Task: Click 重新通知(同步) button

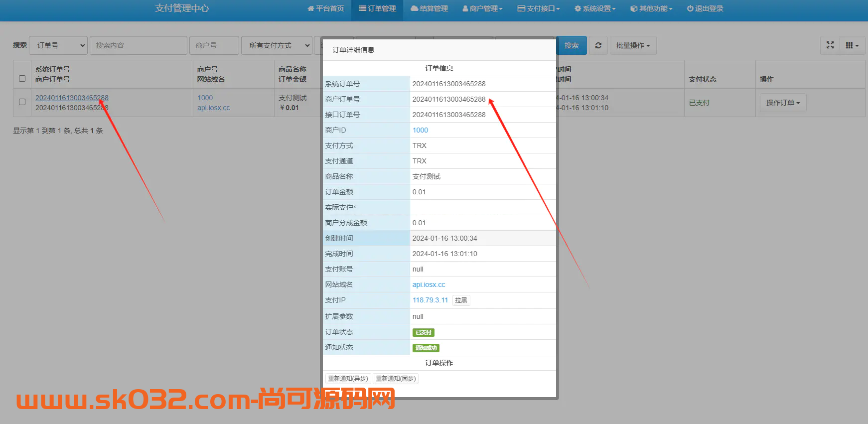Action: pyautogui.click(x=396, y=379)
